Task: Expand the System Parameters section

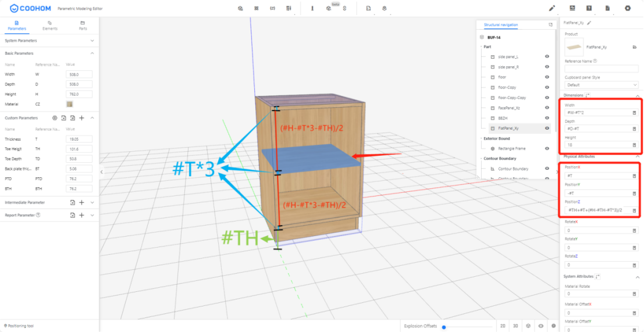Action: coord(92,41)
